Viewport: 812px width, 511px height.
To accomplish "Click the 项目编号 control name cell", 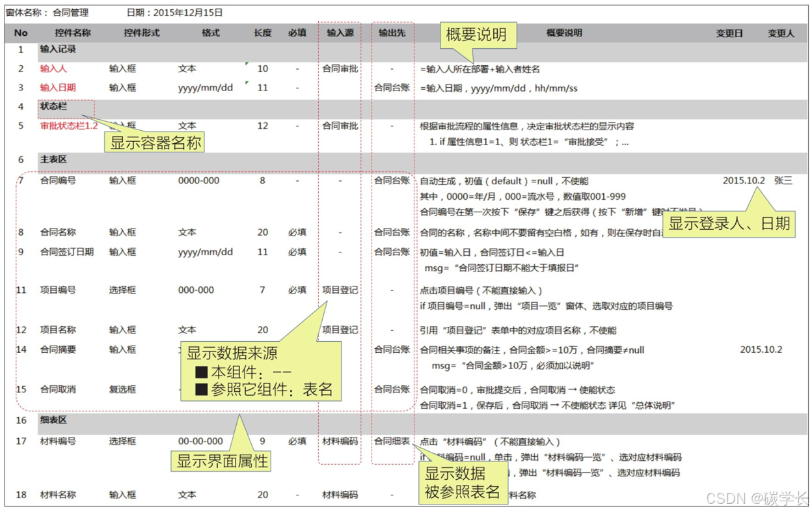I will coord(58,290).
